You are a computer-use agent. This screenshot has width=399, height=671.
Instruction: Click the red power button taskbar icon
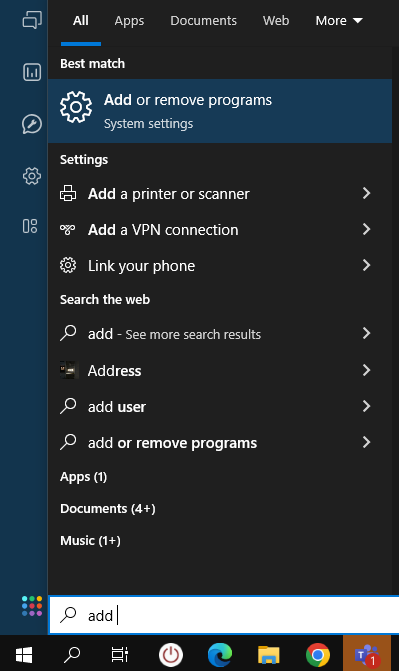171,655
